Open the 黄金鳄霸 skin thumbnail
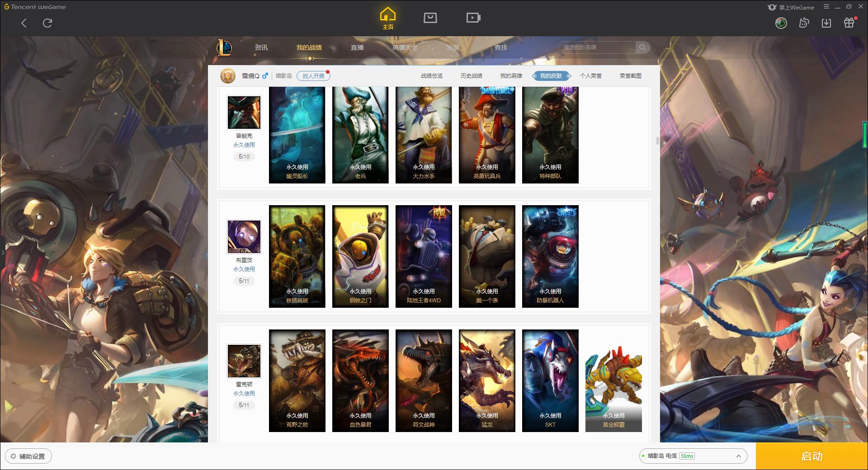 tap(613, 381)
